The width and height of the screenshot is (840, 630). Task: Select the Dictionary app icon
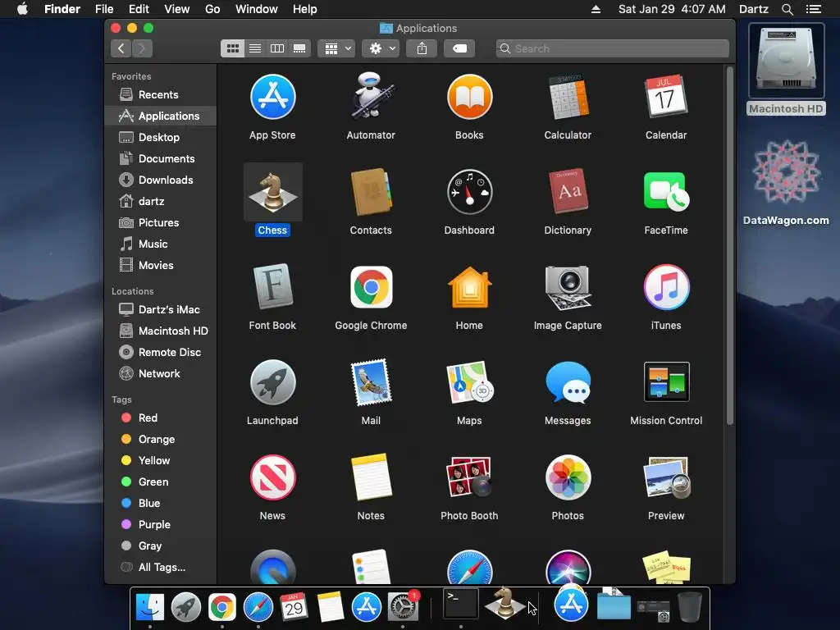click(x=568, y=191)
